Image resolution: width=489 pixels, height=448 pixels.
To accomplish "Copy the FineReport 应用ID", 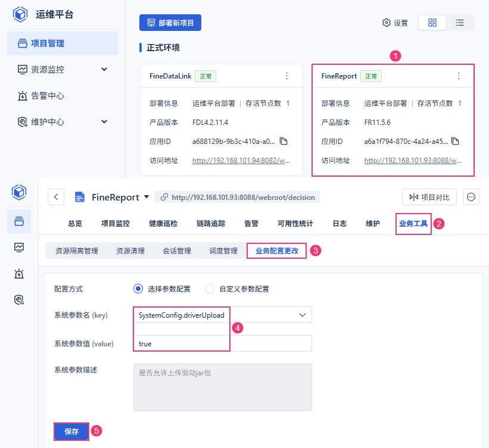I will [455, 141].
